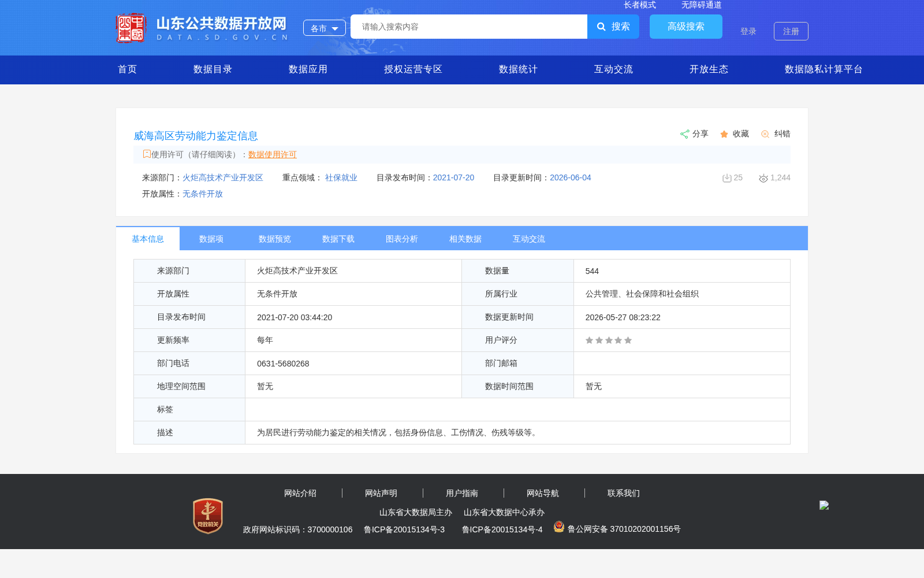Open 授权运营专区 navigation menu
The height and width of the screenshot is (578, 924).
point(413,69)
